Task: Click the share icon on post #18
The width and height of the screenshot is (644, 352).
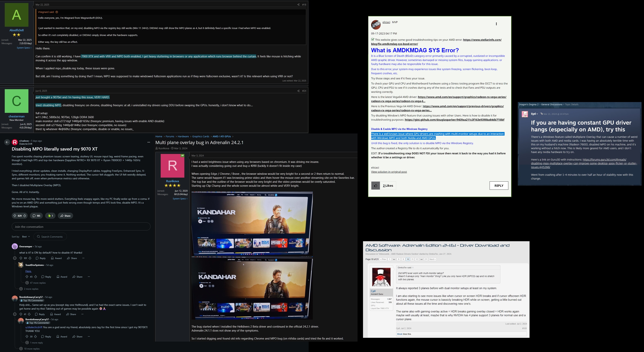Action: tap(298, 5)
